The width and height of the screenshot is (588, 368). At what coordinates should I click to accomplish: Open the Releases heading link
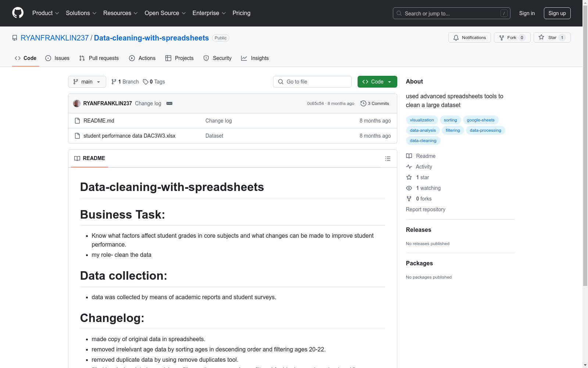[419, 230]
